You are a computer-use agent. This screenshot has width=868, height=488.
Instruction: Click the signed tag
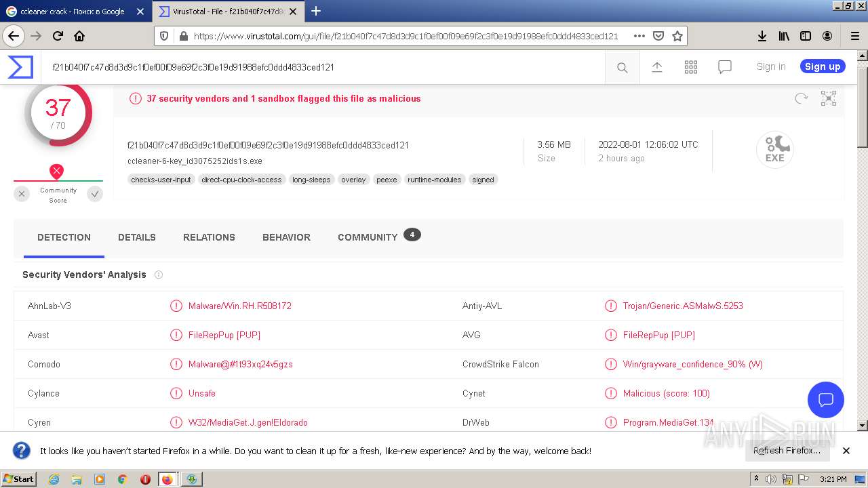point(484,180)
